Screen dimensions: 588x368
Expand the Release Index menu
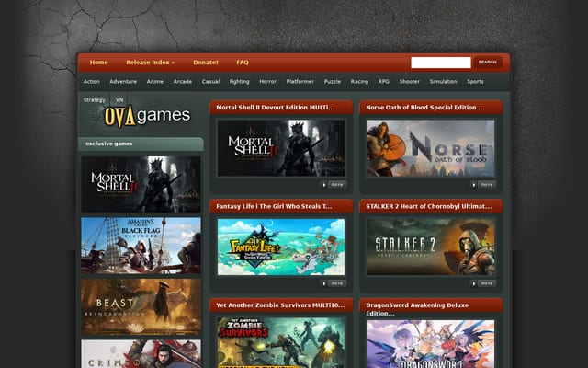coord(151,63)
